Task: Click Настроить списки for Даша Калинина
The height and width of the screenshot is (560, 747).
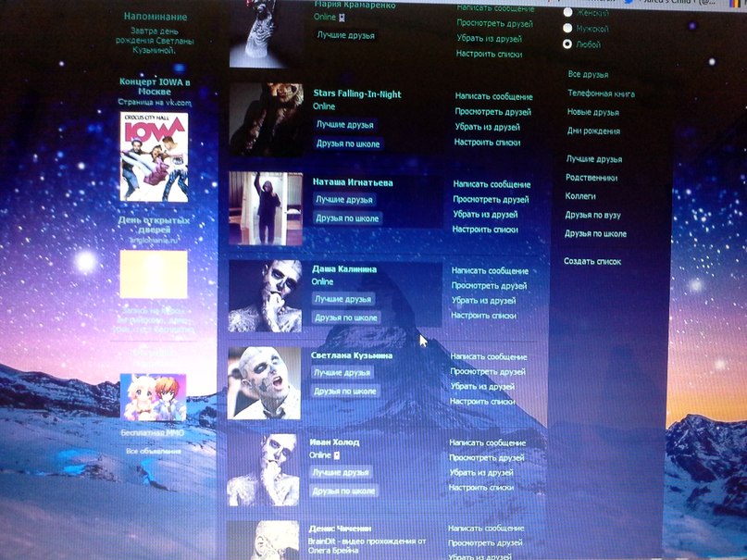Action: pyautogui.click(x=483, y=316)
